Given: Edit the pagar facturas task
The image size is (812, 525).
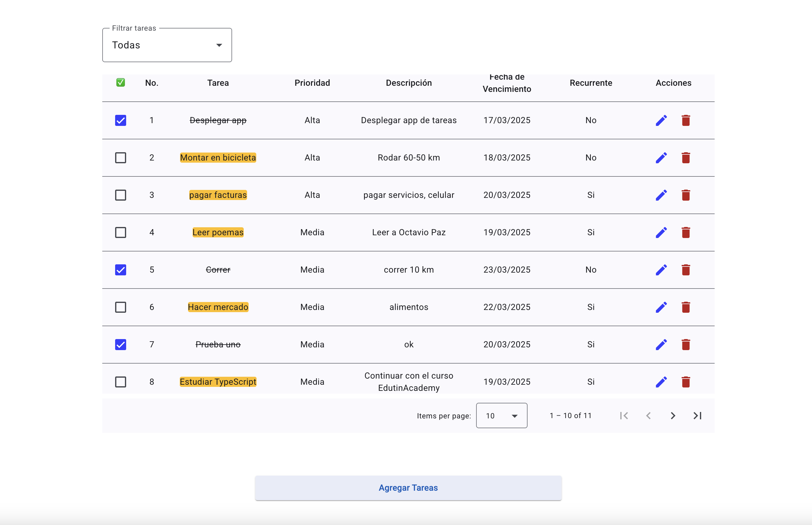Looking at the screenshot, I should click(661, 195).
